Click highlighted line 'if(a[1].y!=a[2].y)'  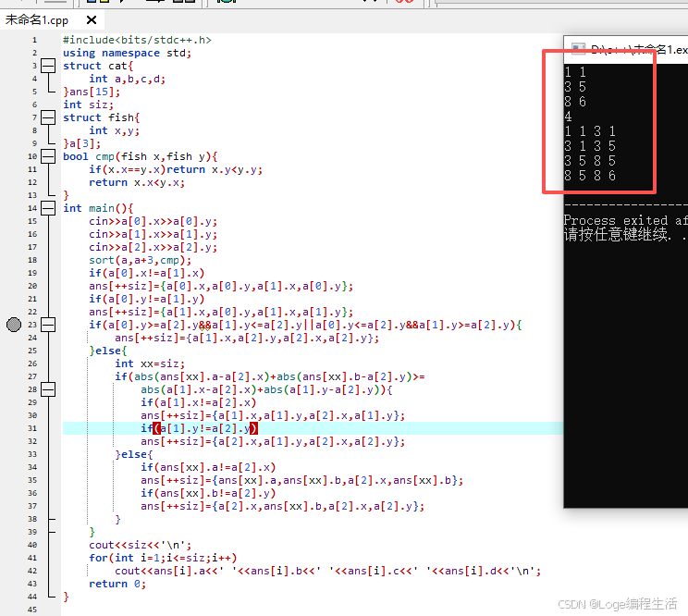click(x=199, y=428)
